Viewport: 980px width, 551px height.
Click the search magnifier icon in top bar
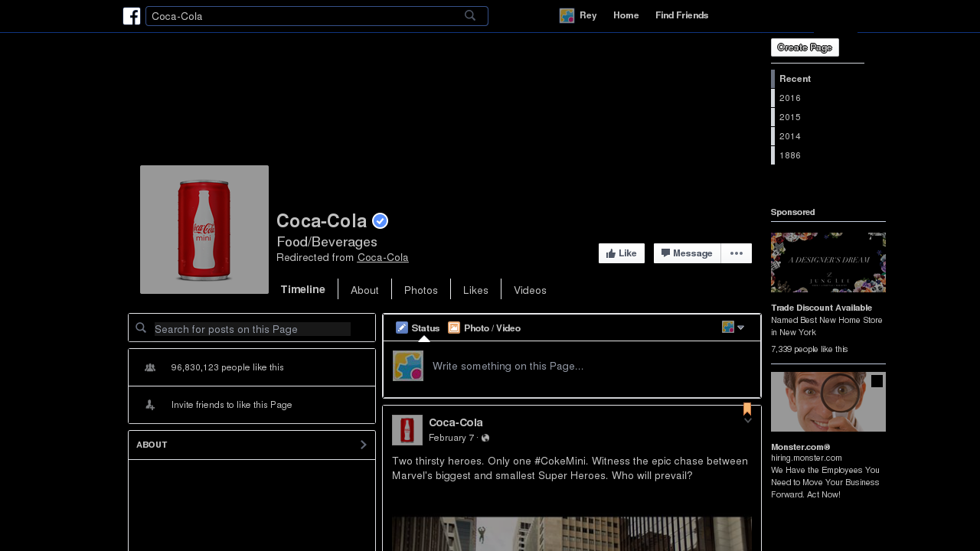470,15
